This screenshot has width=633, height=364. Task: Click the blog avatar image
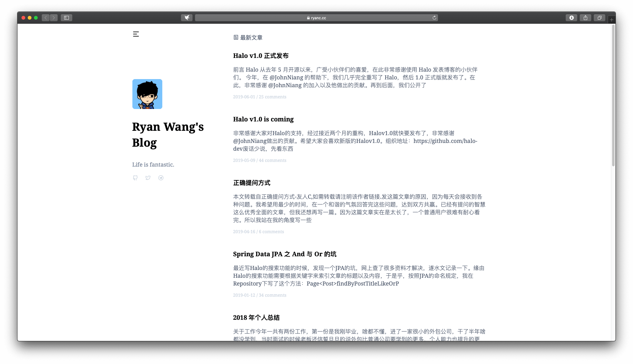click(147, 94)
